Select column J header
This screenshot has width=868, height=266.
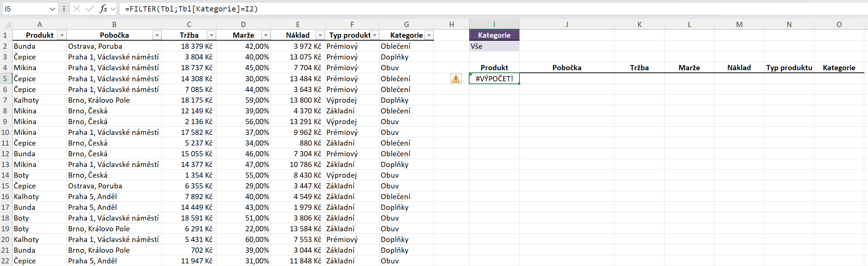pyautogui.click(x=566, y=24)
